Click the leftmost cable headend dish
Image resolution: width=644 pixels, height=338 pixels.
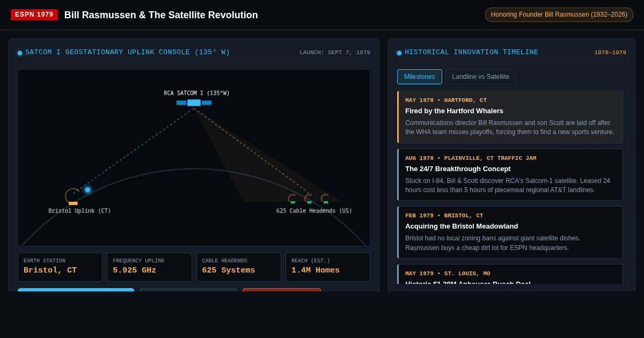pyautogui.click(x=292, y=199)
